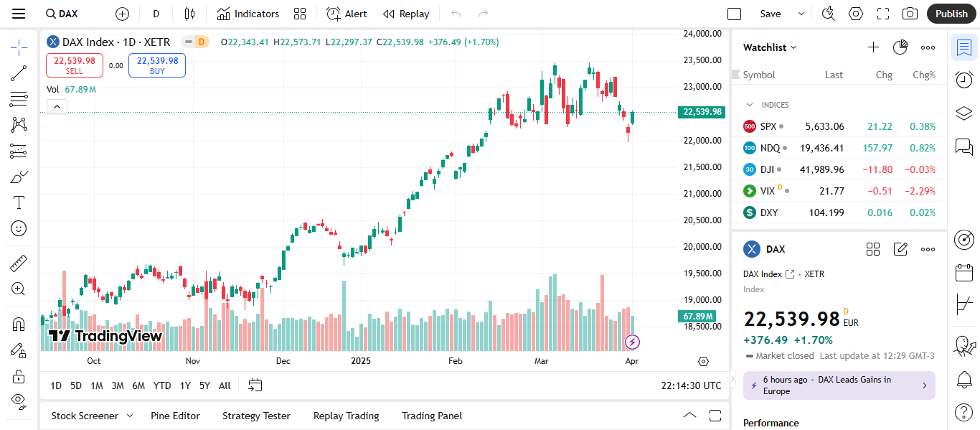Select the trend line drawing tool
Screen dimensions: 980x430
19,73
